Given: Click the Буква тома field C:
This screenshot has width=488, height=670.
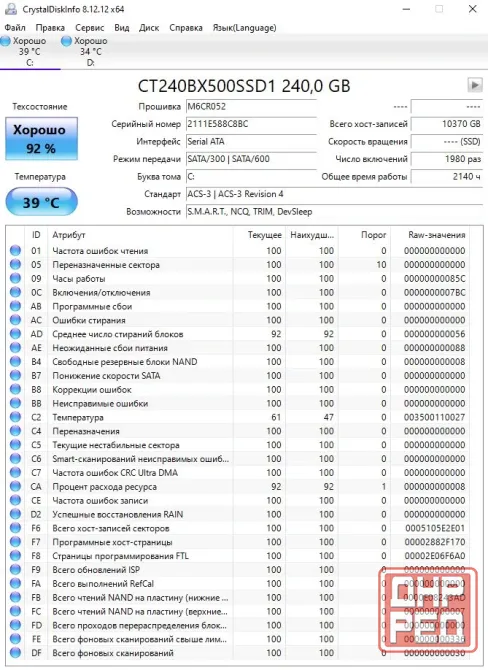Looking at the screenshot, I should tap(251, 177).
